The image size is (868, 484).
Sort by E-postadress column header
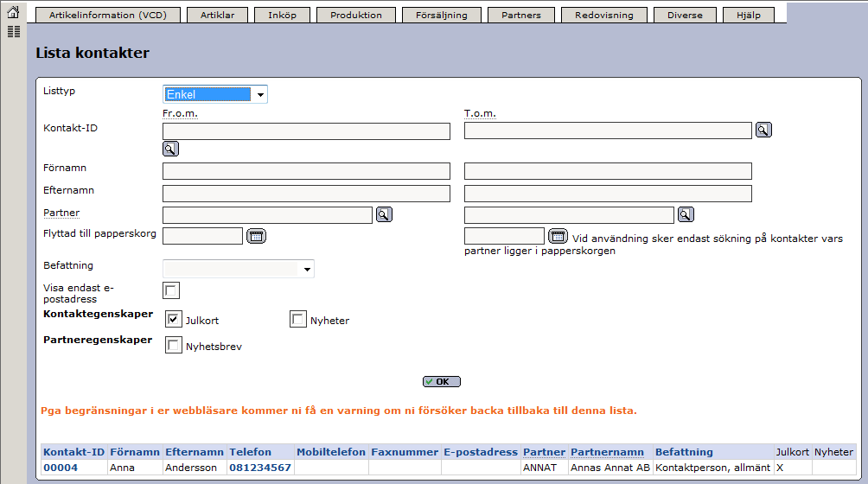(x=481, y=452)
